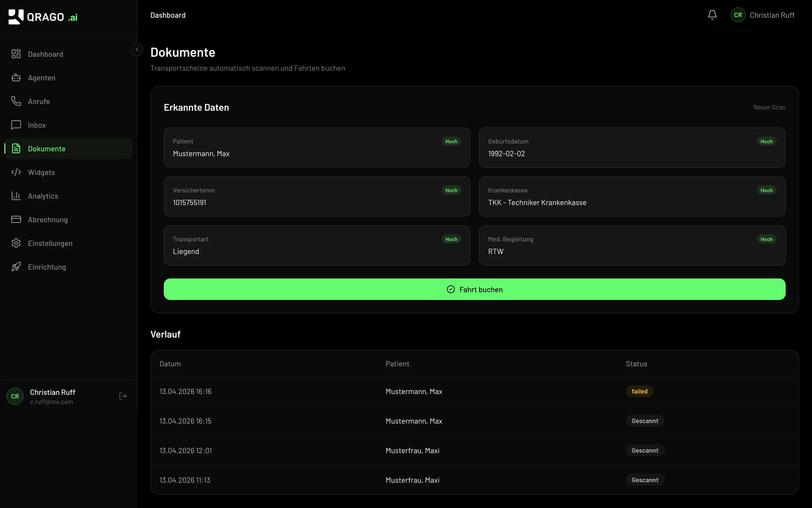The image size is (812, 508).
Task: Open the Anrufe page
Action: pos(68,101)
